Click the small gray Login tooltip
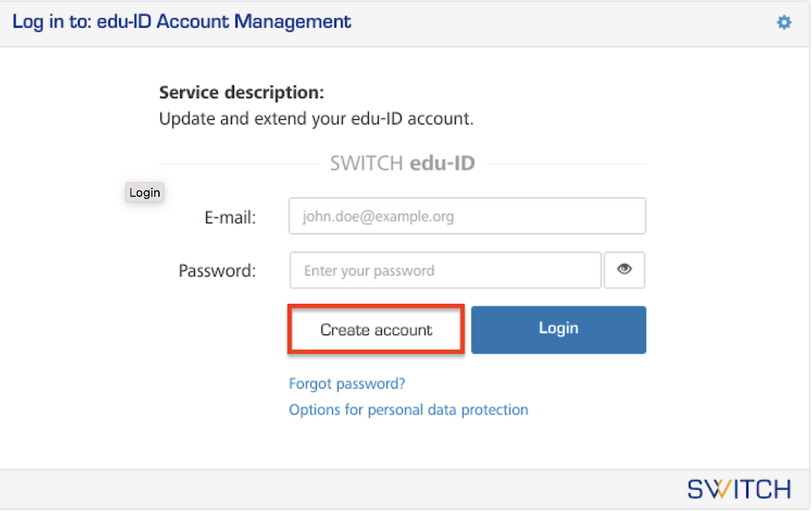Screen dimensions: 812x511 [145, 192]
